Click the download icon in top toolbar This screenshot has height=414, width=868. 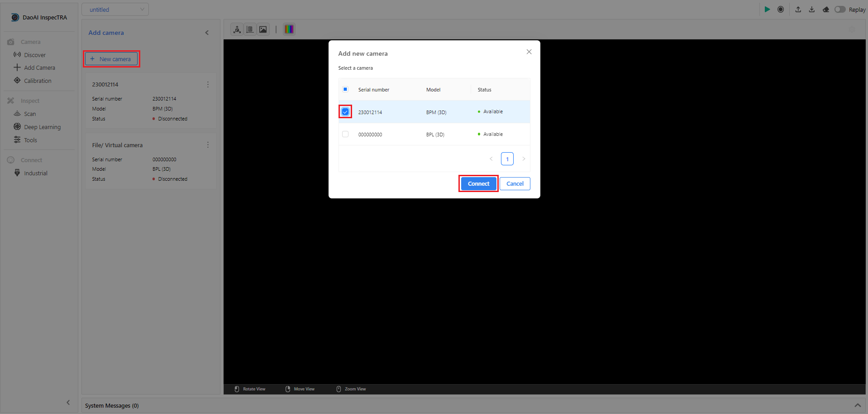coord(812,10)
